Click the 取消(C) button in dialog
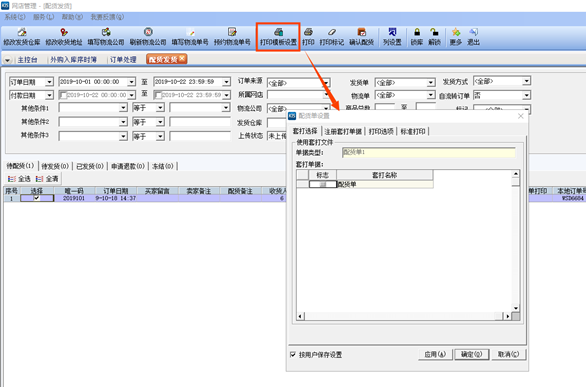Viewport: 586px width, 387px height. click(x=508, y=355)
